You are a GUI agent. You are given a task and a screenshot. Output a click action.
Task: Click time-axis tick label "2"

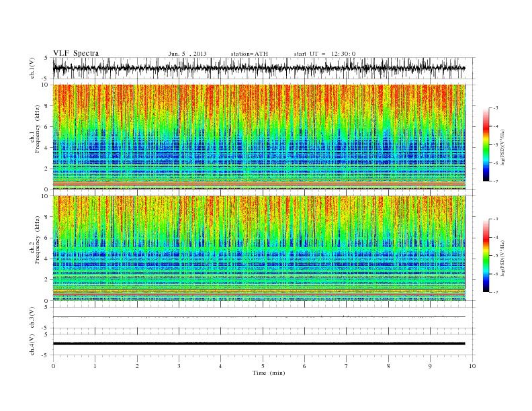coord(137,366)
